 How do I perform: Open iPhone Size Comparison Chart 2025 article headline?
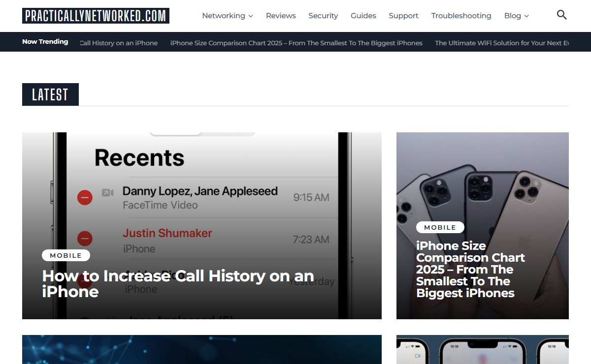click(470, 270)
